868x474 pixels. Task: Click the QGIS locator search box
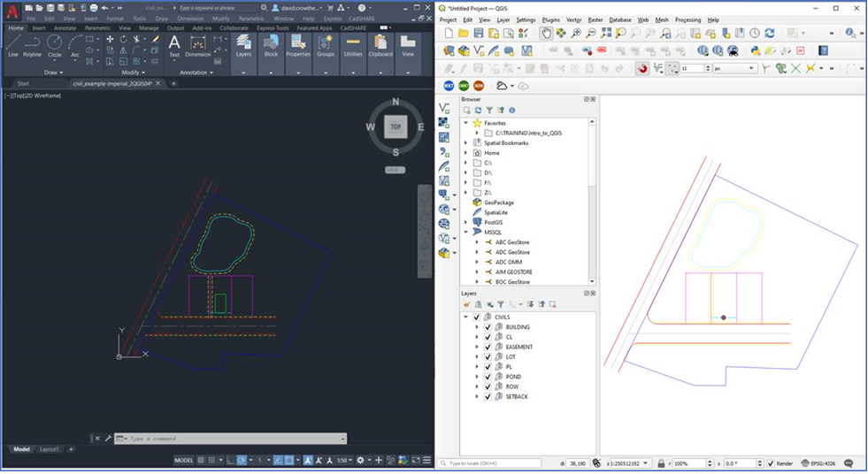489,463
